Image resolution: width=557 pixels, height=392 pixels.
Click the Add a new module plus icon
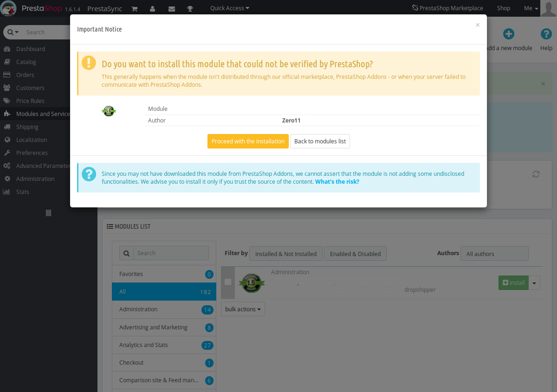coord(509,34)
